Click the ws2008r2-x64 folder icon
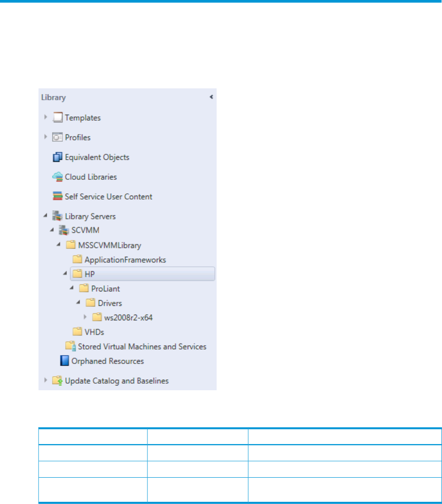 point(97,317)
